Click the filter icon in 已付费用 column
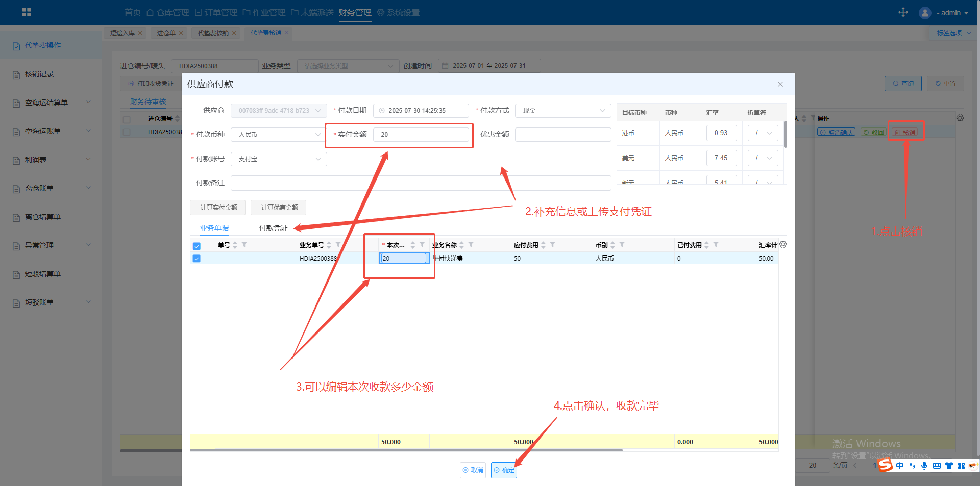 pyautogui.click(x=716, y=245)
